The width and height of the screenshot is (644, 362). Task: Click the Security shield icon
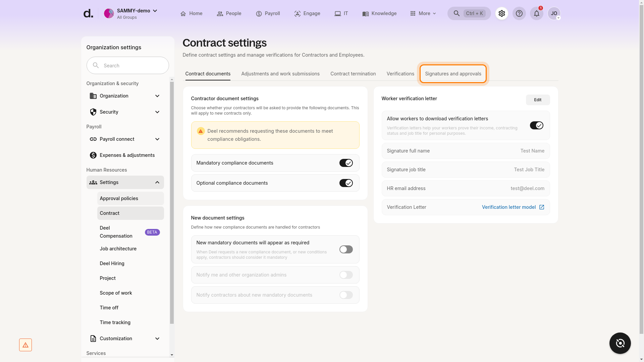[x=93, y=112]
